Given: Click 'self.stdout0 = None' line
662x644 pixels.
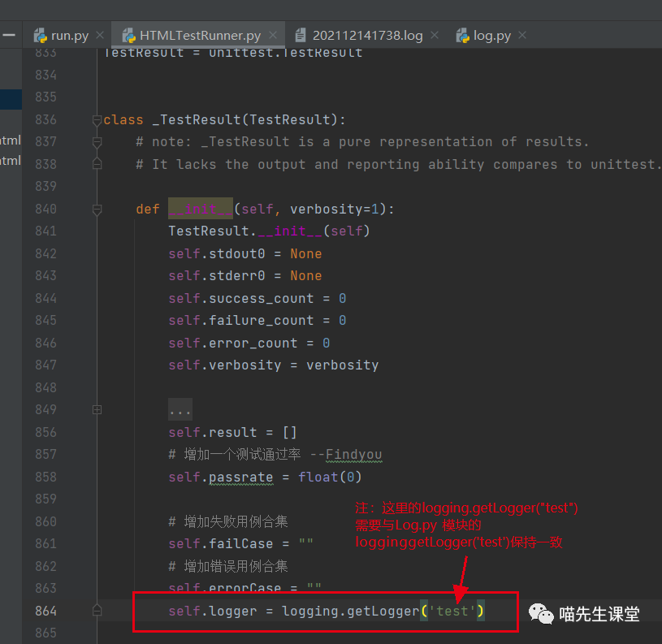Looking at the screenshot, I should coord(245,254).
